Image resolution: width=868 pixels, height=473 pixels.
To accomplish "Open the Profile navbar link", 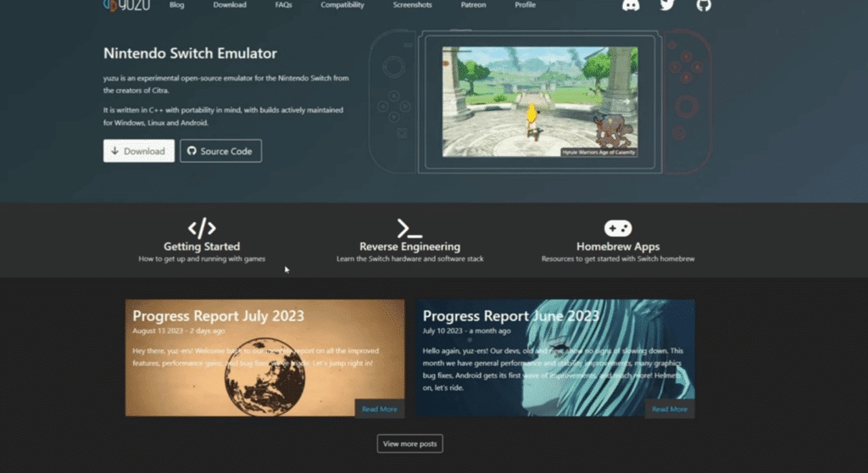I will (x=525, y=5).
